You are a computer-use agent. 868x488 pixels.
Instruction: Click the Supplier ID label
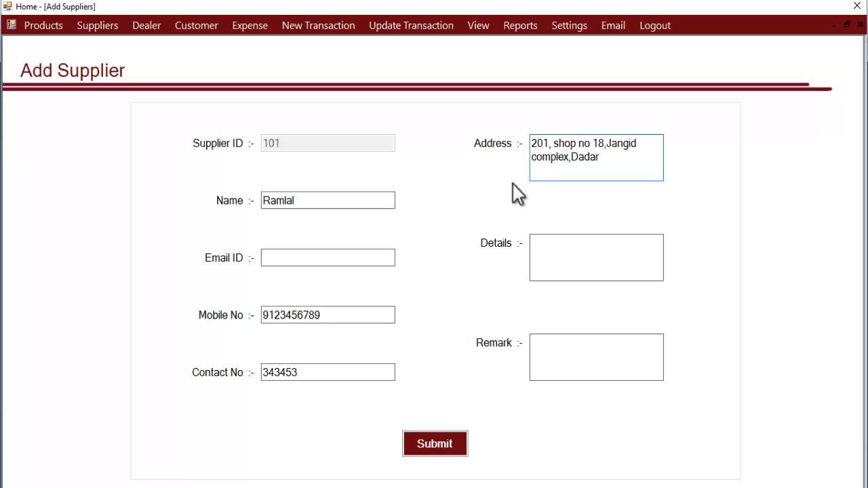tap(218, 143)
